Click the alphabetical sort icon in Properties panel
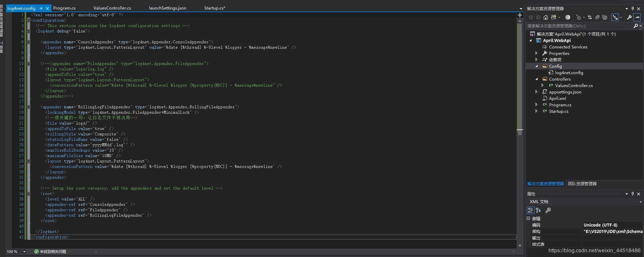 [x=538, y=210]
